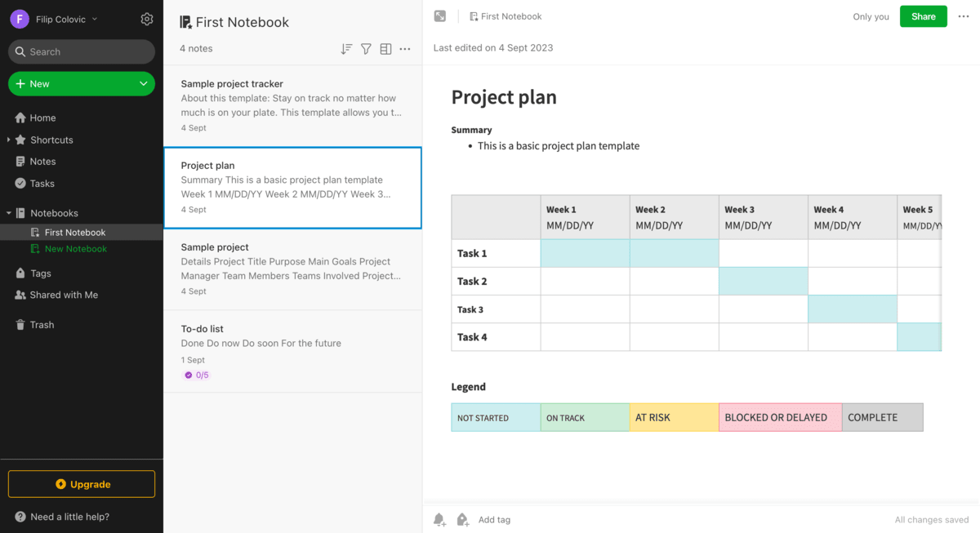The width and height of the screenshot is (980, 533).
Task: Open note actions three-dot menu
Action: [964, 16]
